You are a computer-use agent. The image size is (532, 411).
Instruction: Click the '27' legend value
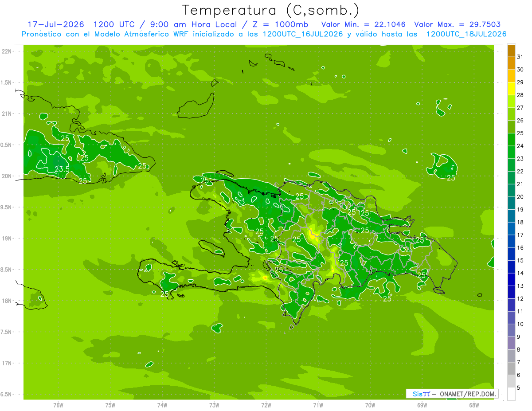click(520, 108)
